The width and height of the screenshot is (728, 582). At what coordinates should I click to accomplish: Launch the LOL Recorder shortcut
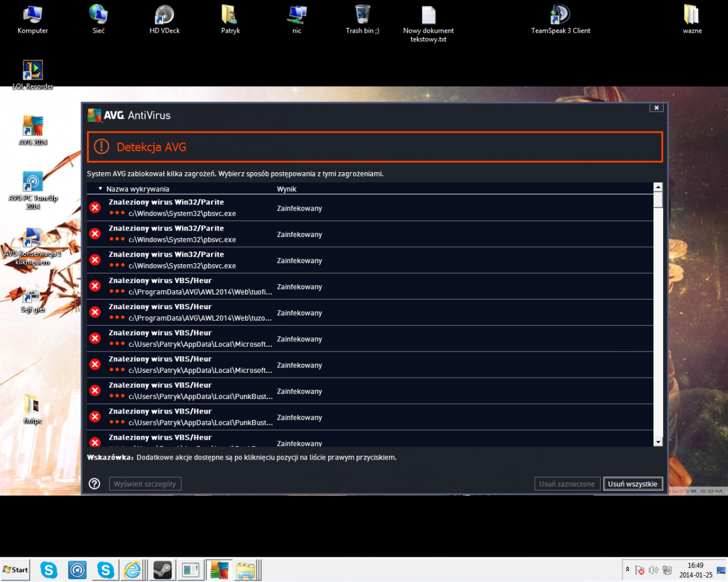point(32,75)
